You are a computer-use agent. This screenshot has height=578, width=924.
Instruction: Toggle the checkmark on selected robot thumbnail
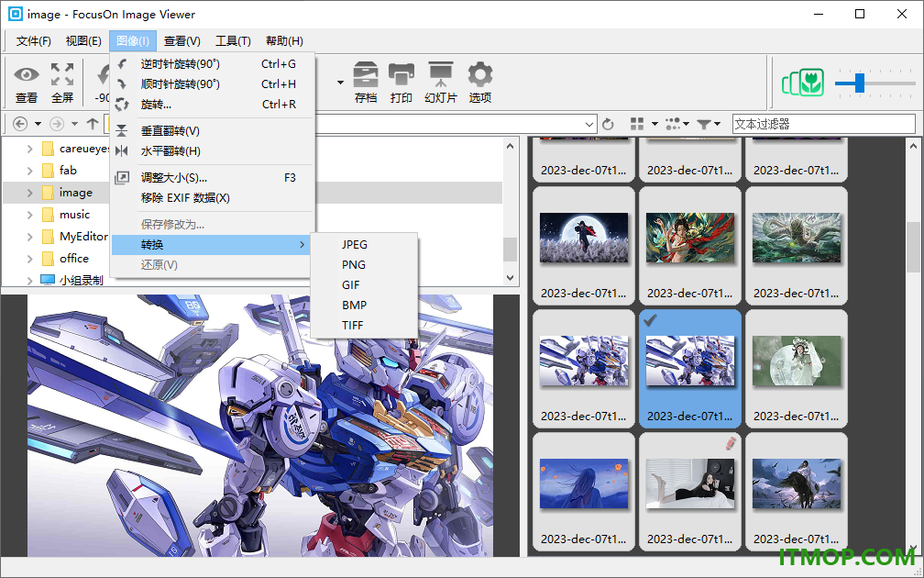(x=650, y=320)
